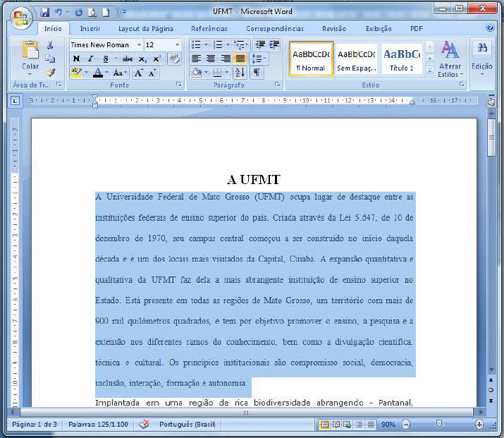Open Print Preview from Quick Access toolbar
This screenshot has width=504, height=438.
coord(92,13)
